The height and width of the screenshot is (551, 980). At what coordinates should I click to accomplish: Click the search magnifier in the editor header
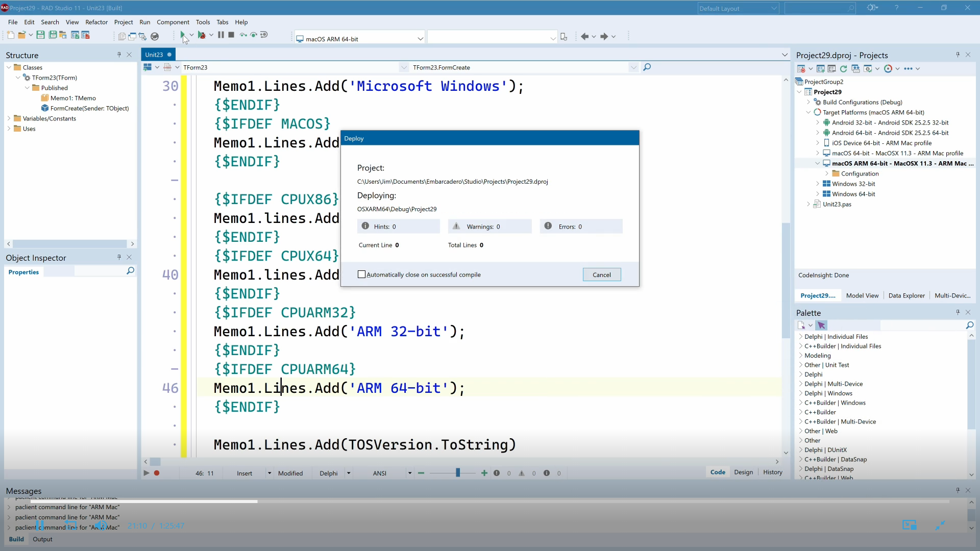[647, 67]
